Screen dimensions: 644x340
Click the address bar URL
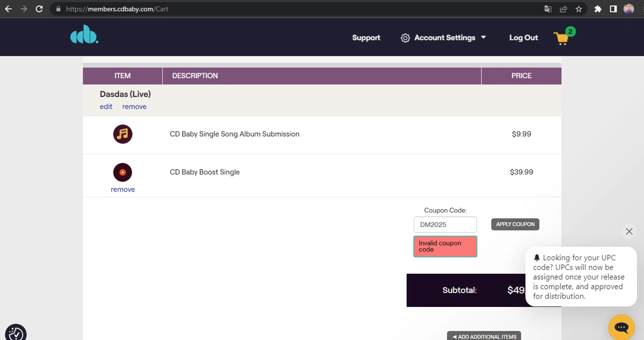(117, 9)
